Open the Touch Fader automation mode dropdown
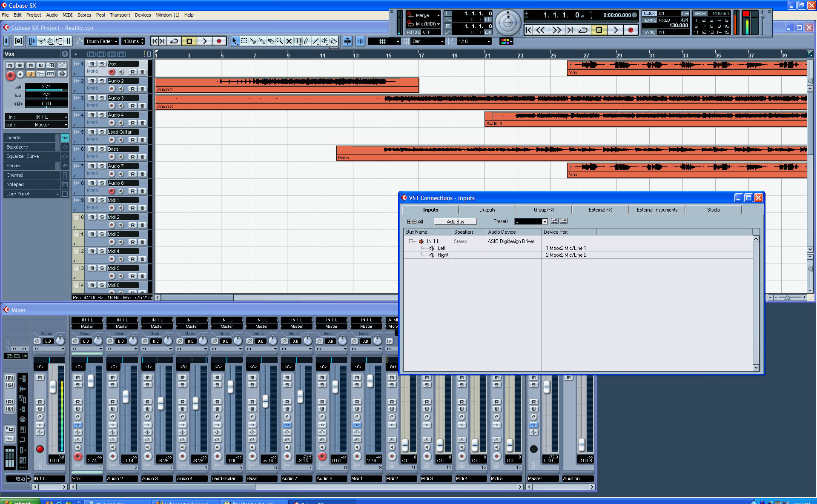817x504 pixels. click(101, 41)
